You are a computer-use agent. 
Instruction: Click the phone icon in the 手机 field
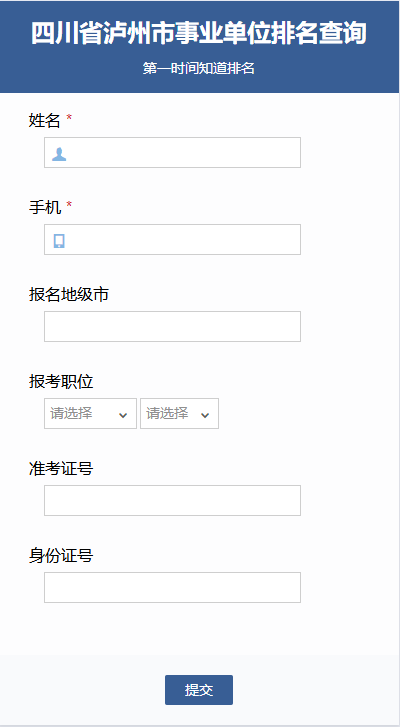coord(59,241)
